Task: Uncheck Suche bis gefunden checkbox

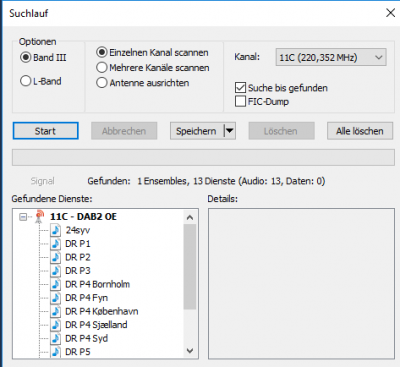Action: pyautogui.click(x=240, y=88)
